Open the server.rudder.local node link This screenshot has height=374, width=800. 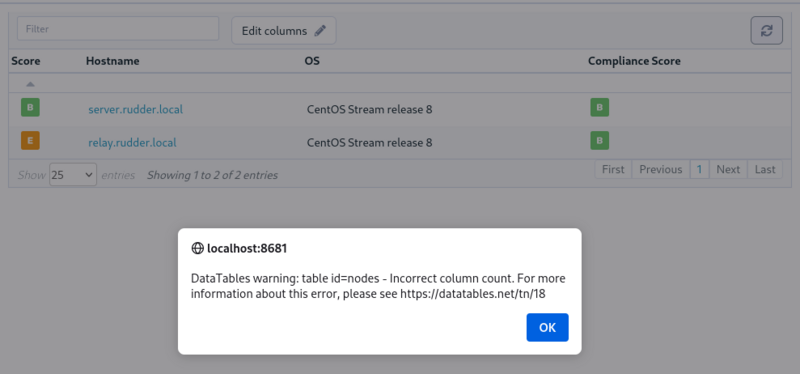pyautogui.click(x=135, y=109)
